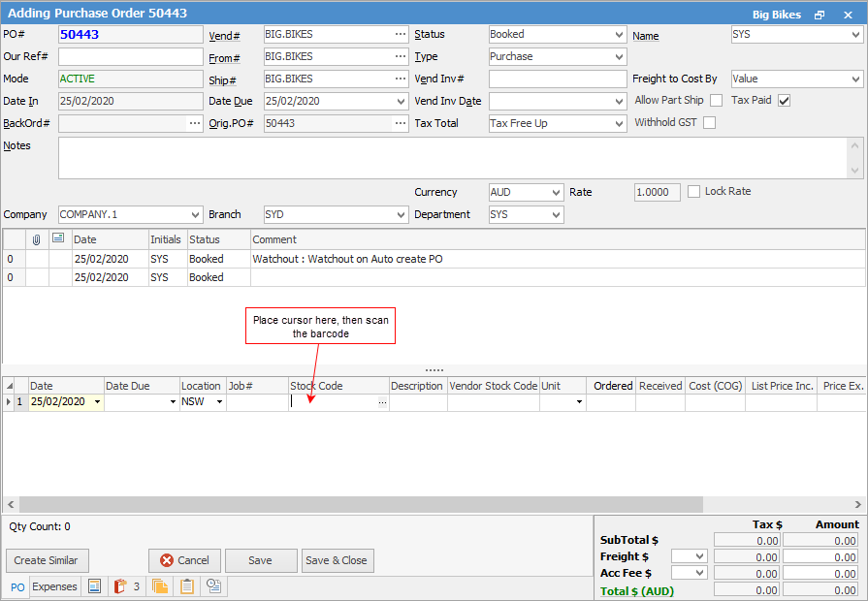Click the paperclip attachment column icon
The height and width of the screenshot is (601, 868).
tap(36, 238)
